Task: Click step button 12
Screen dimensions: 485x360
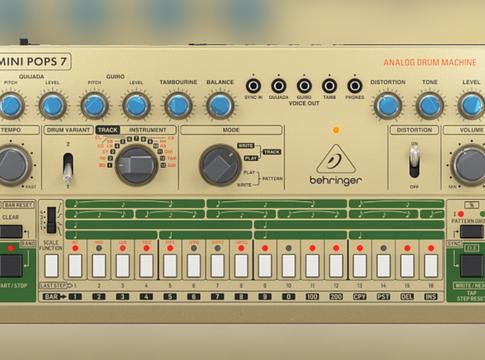Action: tap(336, 265)
